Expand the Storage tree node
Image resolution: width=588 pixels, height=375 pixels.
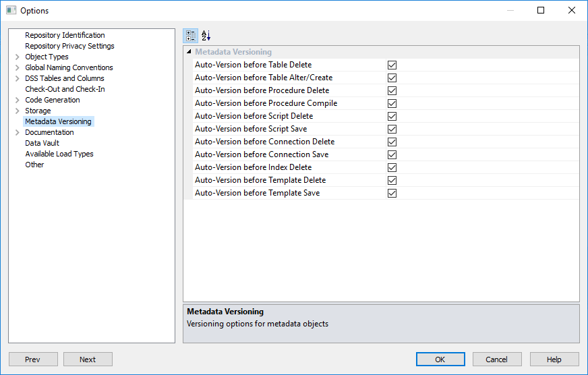(17, 111)
